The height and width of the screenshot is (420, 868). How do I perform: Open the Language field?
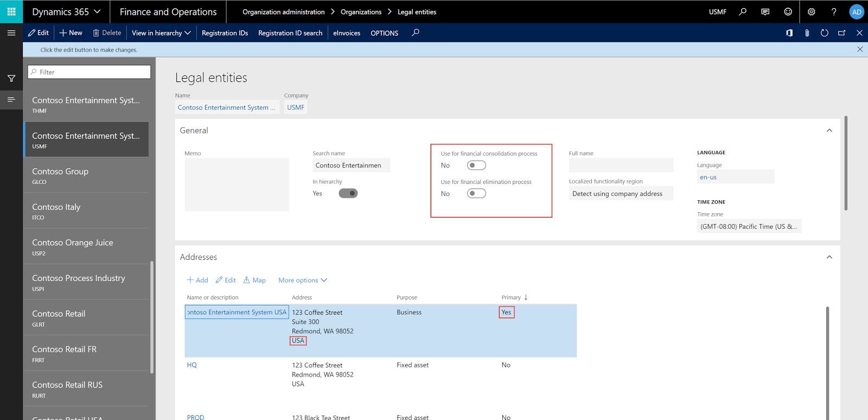(x=736, y=177)
